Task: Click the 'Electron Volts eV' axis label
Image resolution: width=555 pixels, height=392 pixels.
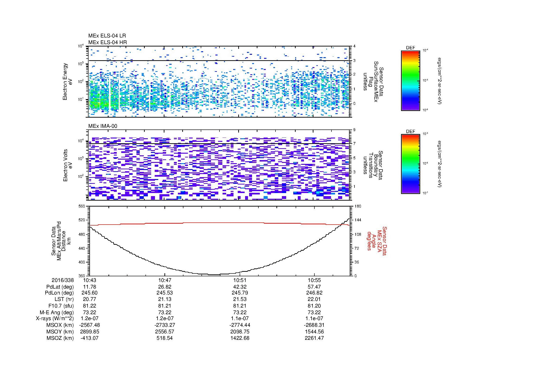Action: 68,166
